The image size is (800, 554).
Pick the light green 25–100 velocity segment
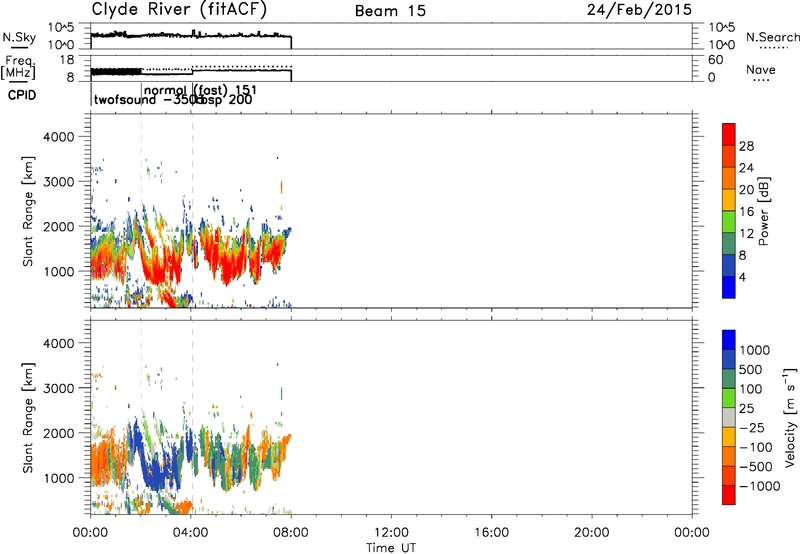tap(729, 398)
